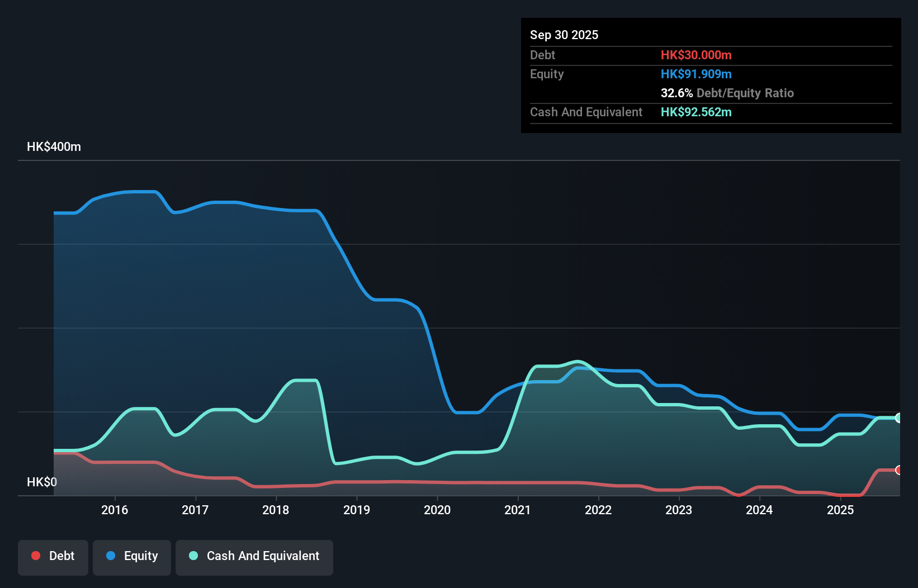
Task: Select the 2025 axis label
Action: click(841, 510)
